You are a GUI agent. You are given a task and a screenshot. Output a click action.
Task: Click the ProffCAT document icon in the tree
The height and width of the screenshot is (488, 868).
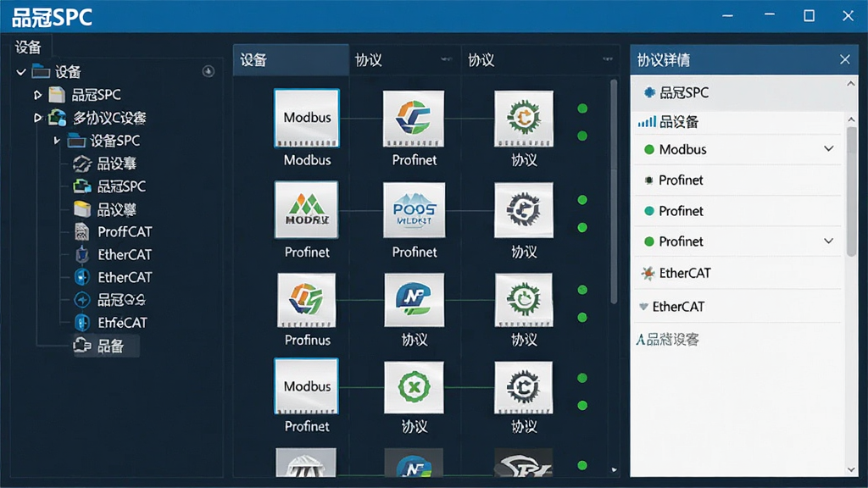click(82, 232)
